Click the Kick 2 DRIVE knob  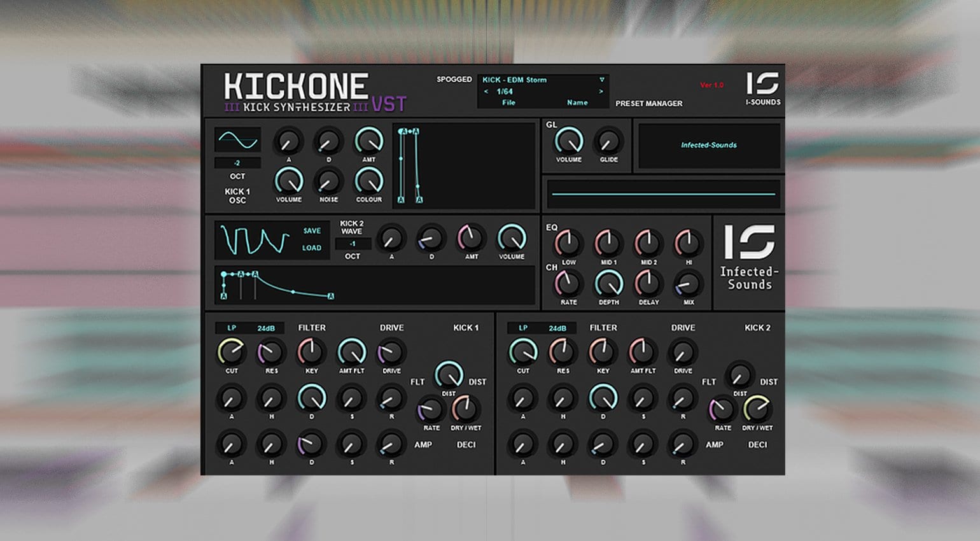[x=683, y=353]
